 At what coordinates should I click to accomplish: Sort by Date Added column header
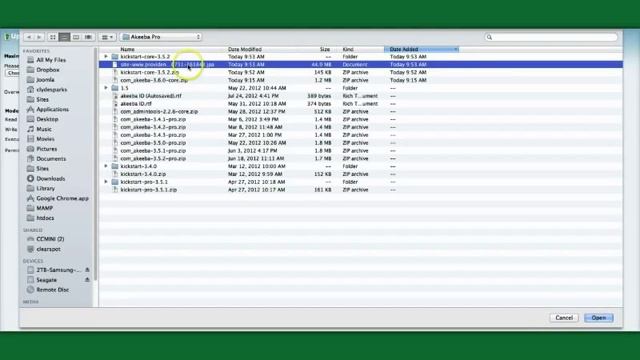pyautogui.click(x=421, y=49)
